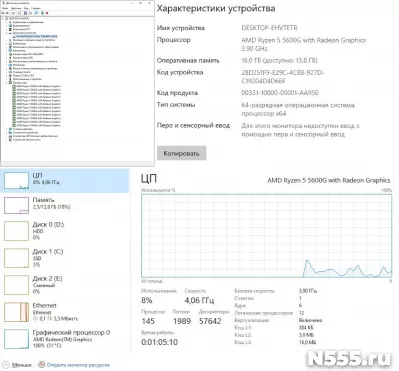Viewport: 399px width, 371px height.
Task: Click the scan for hardware changes monitor icon
Action: (36, 13)
